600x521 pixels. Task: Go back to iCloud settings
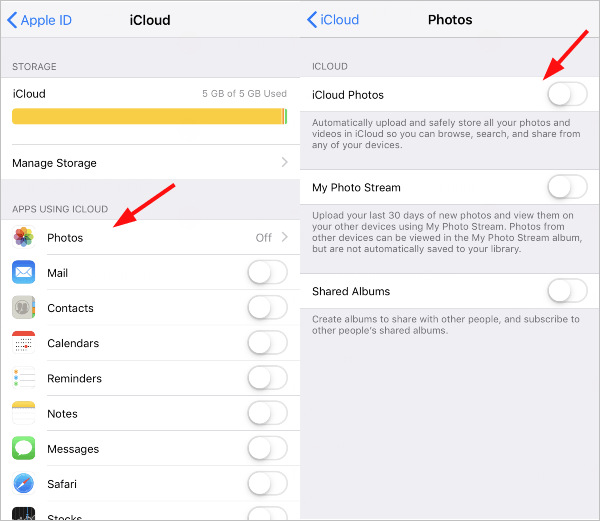pyautogui.click(x=333, y=20)
